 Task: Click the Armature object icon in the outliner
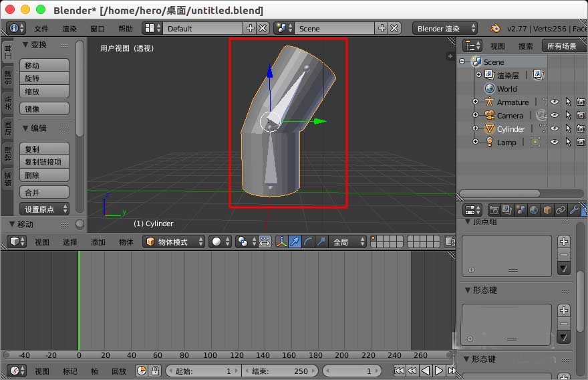[489, 102]
